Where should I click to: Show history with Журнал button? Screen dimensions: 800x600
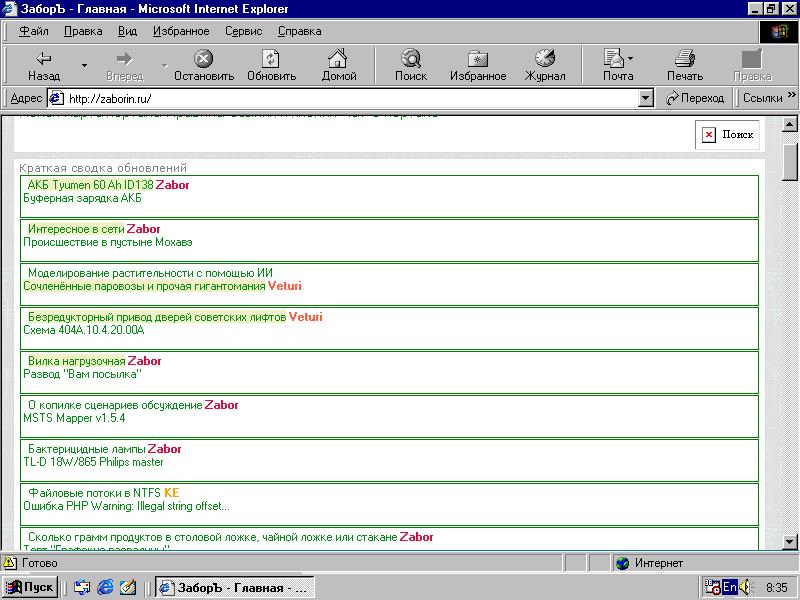[545, 66]
